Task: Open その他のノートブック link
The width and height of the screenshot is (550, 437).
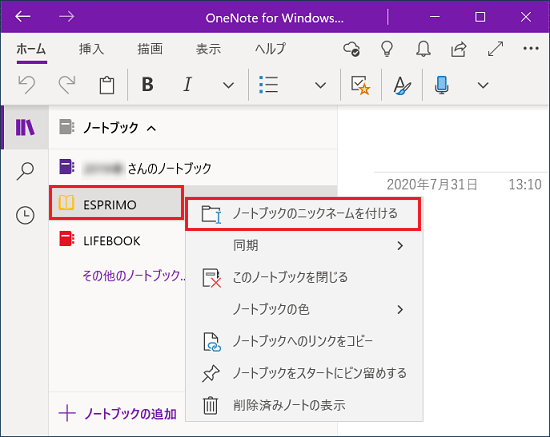Action: (134, 276)
